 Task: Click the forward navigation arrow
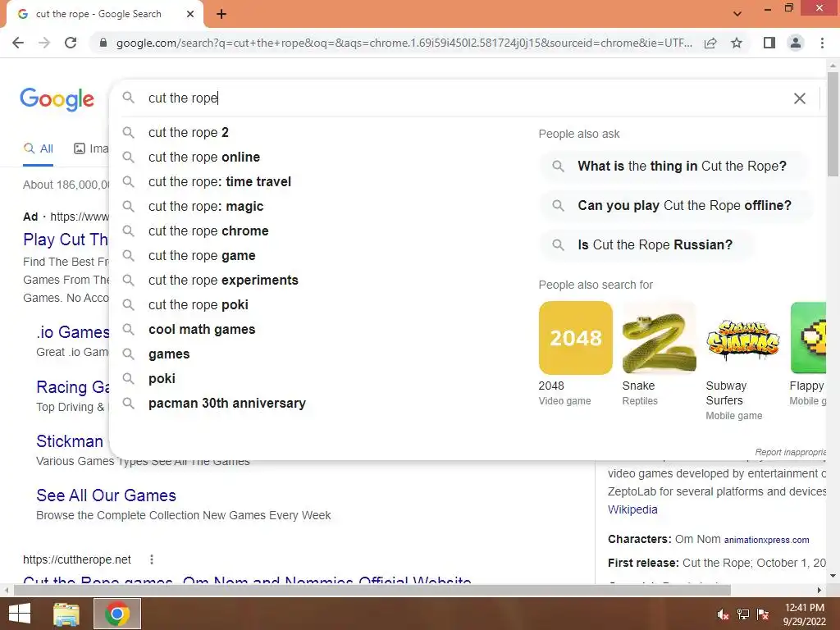click(x=44, y=43)
